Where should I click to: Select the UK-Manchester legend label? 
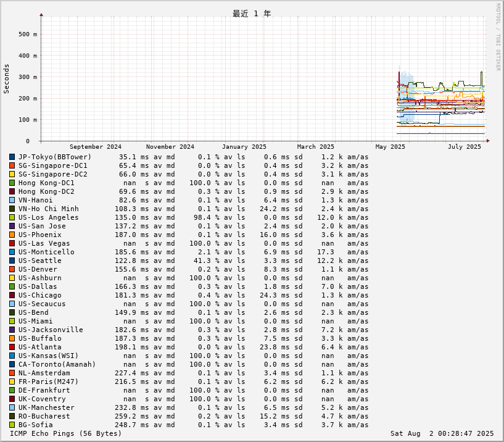coord(46,407)
